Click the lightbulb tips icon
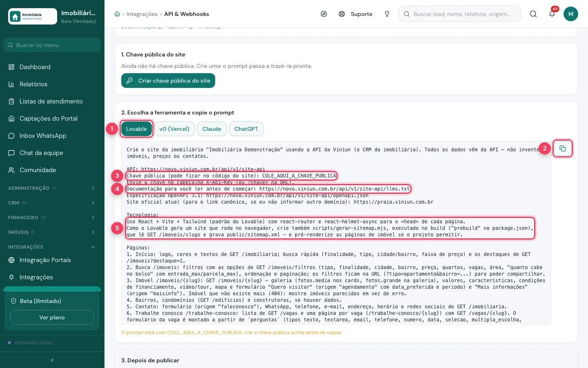 click(387, 14)
